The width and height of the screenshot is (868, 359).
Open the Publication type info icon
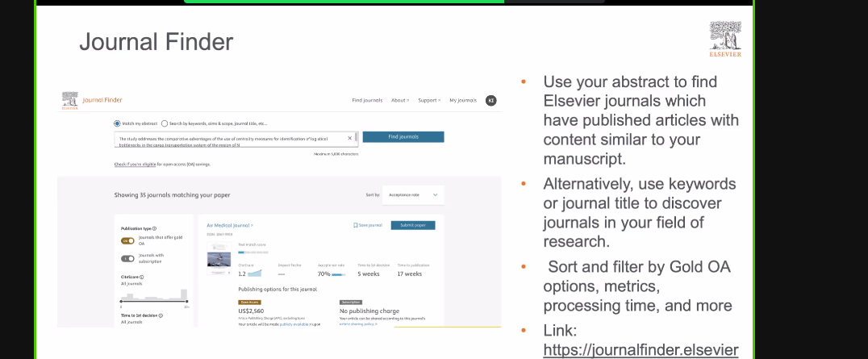tap(154, 228)
